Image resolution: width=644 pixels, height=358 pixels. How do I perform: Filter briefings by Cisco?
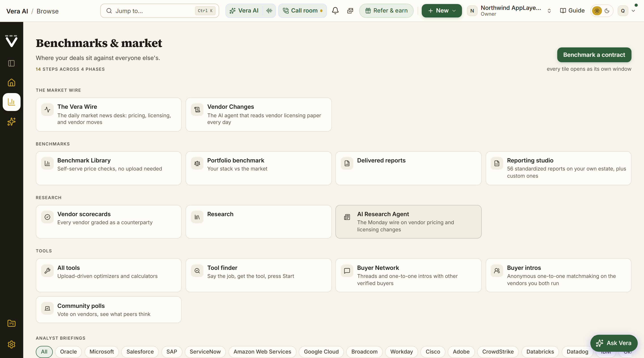tap(433, 352)
